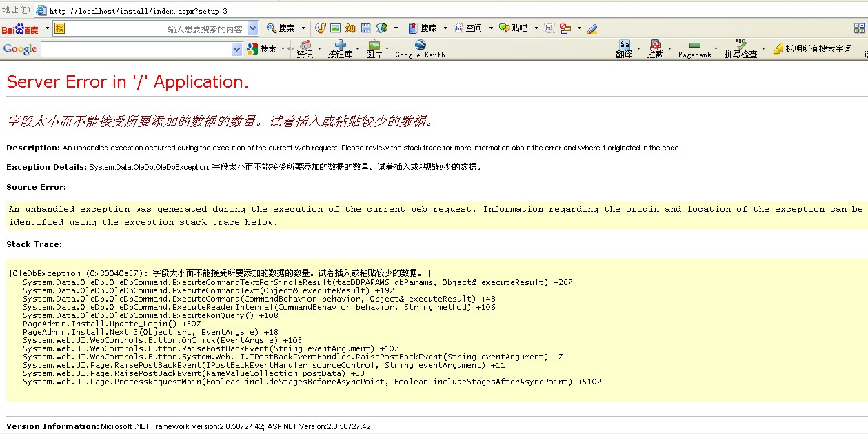Open Baidu music search icon

click(321, 28)
